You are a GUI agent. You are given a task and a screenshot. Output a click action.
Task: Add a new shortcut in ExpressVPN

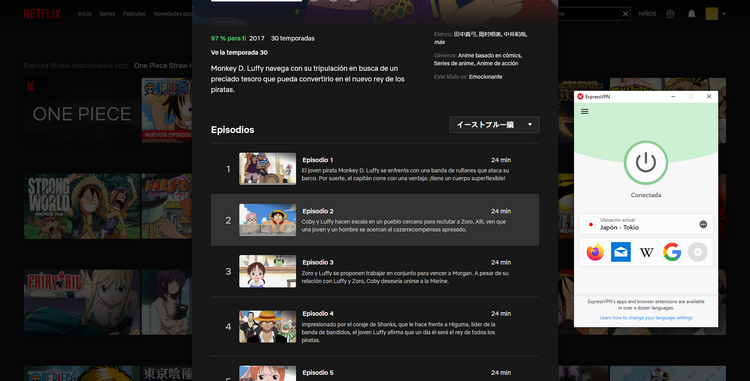point(697,252)
